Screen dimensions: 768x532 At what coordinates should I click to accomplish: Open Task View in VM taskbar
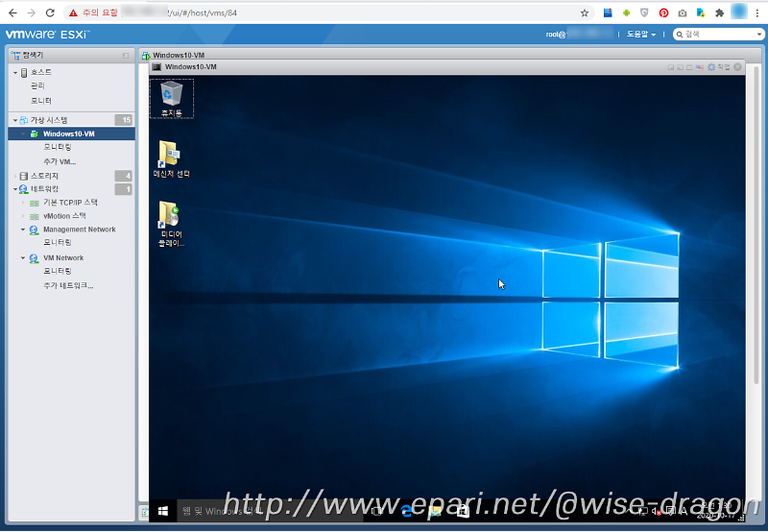coord(376,511)
